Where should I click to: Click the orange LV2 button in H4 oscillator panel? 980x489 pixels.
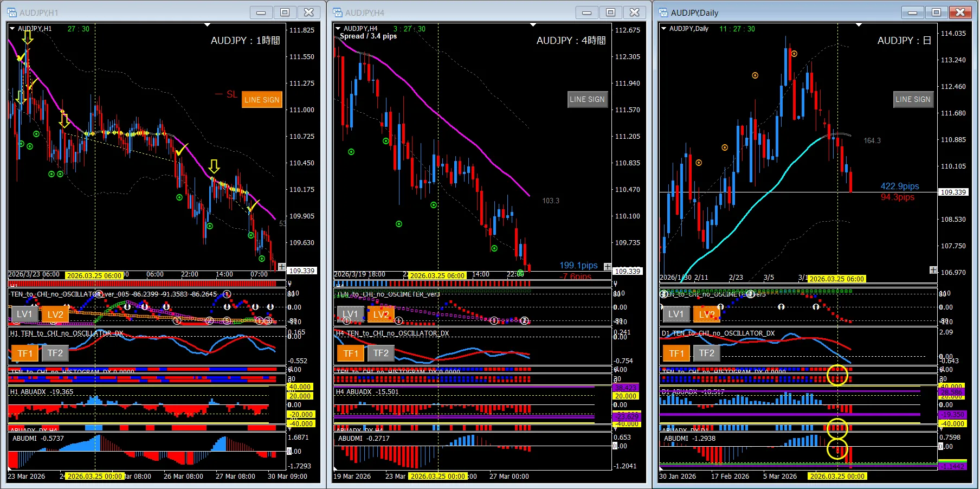point(381,314)
